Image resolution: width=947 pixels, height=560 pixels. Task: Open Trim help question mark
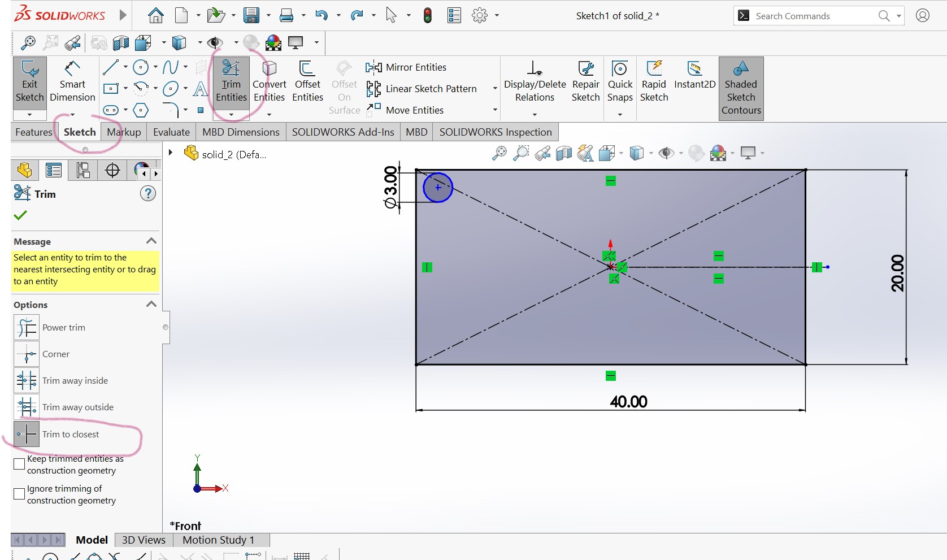click(147, 194)
